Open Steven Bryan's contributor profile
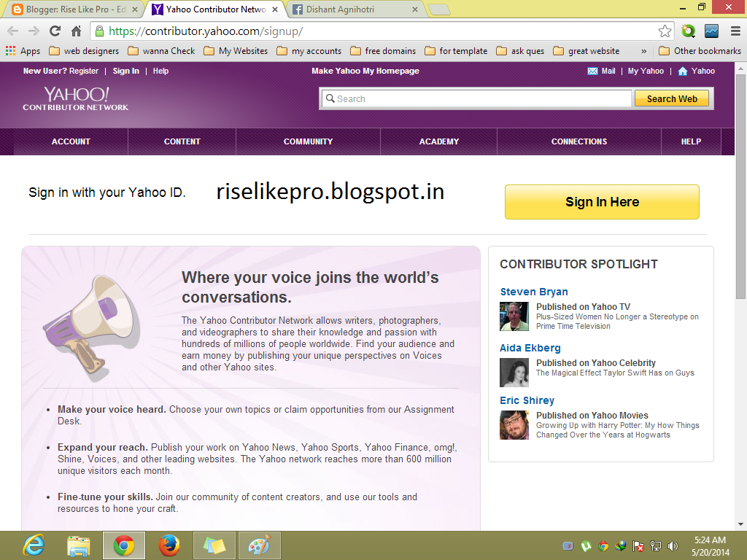The height and width of the screenshot is (560, 747). pyautogui.click(x=533, y=292)
